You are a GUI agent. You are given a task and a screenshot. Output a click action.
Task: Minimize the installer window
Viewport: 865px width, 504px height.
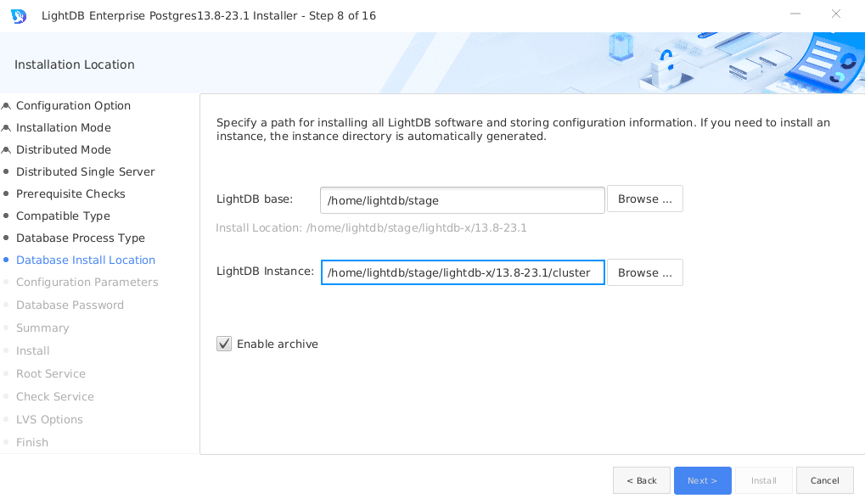[795, 14]
